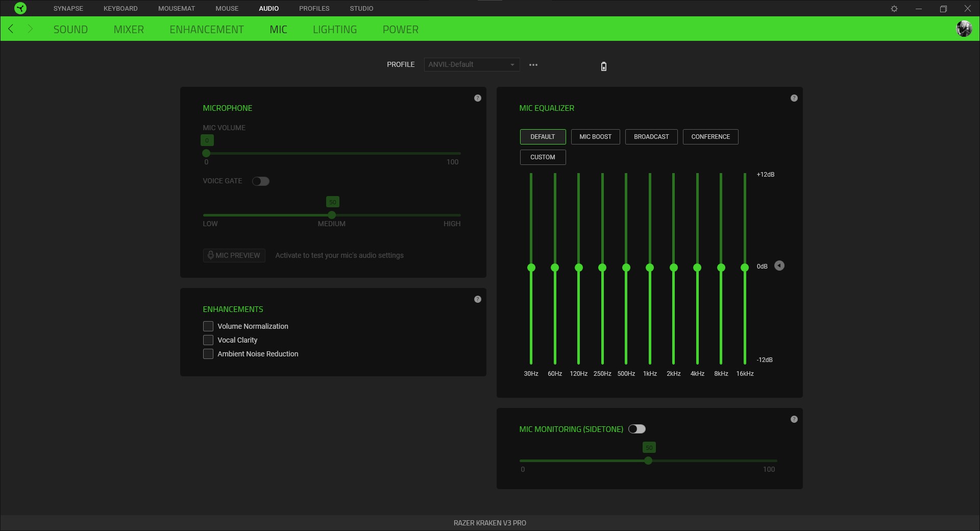Open the MOUSE section in the top menu
The width and height of the screenshot is (980, 531).
click(227, 8)
